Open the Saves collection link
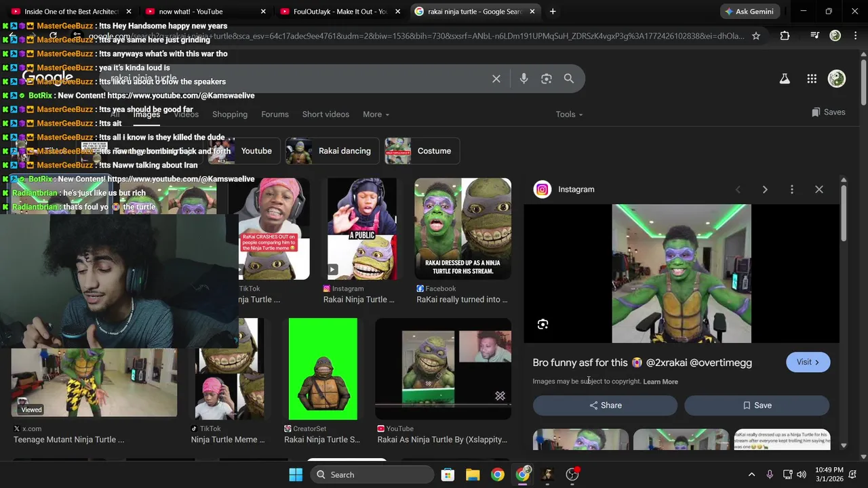This screenshot has height=488, width=868. 828,113
